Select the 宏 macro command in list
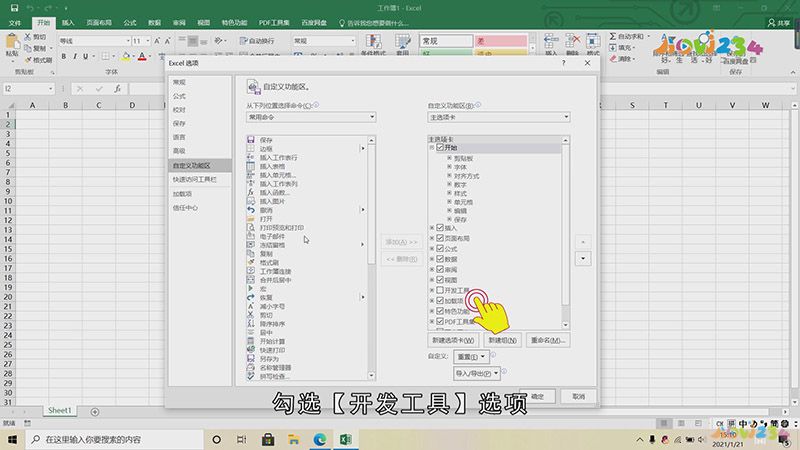Image resolution: width=800 pixels, height=450 pixels. point(263,289)
